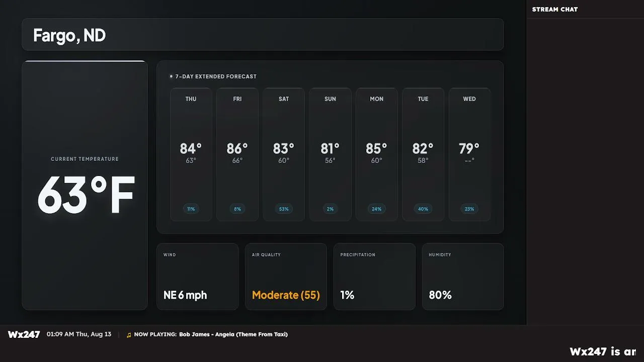644x362 pixels.
Task: Click the 23% precipitation badge on Wednesday
Action: pyautogui.click(x=469, y=209)
